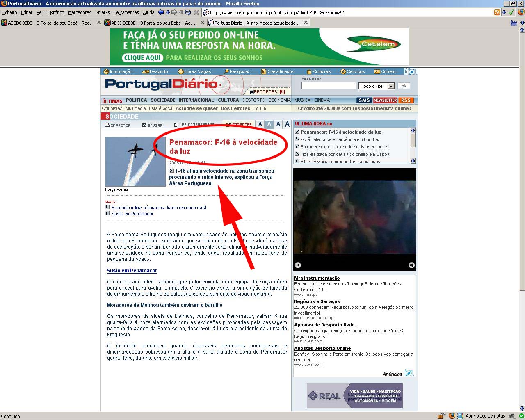The height and width of the screenshot is (420, 525).
Task: Click the Reload page icon in toolbar
Action: pos(188,12)
